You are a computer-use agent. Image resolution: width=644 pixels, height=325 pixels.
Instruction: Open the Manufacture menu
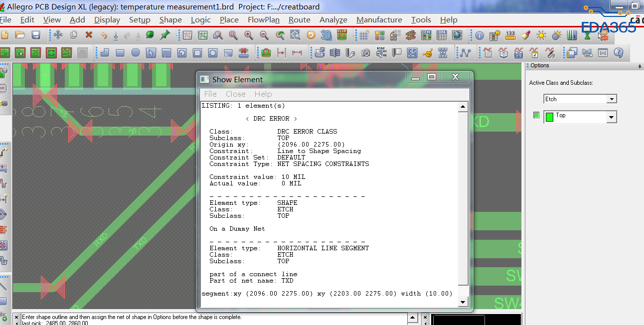click(x=379, y=19)
